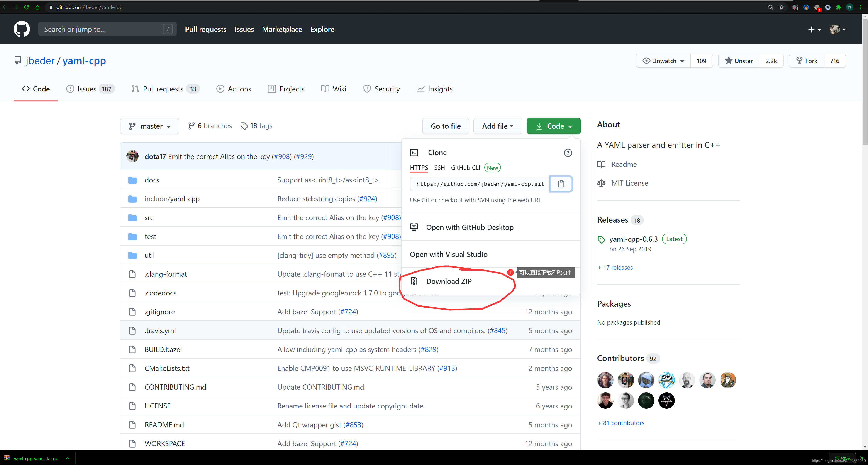Bookmark page with the star icon
The width and height of the screenshot is (868, 465).
781,7
